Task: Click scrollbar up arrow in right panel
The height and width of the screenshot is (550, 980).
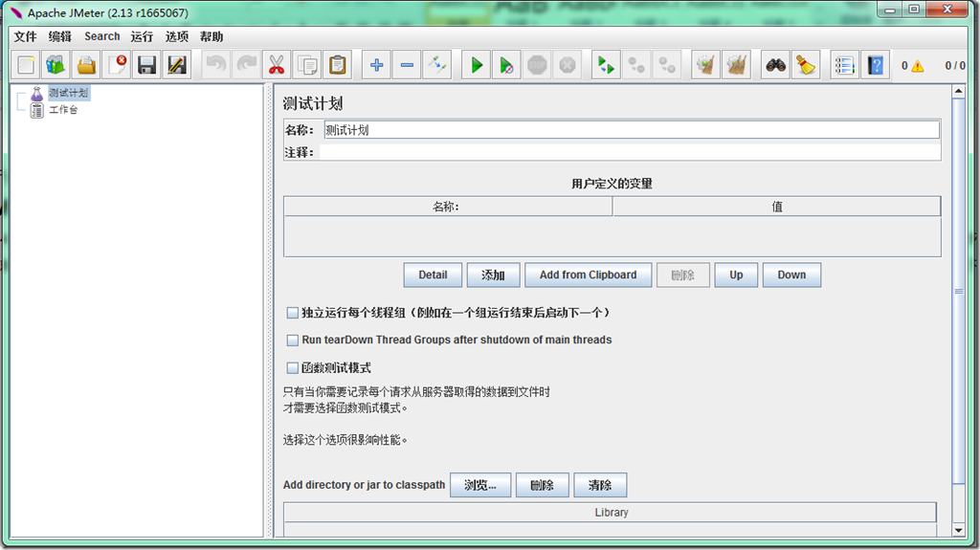Action: 958,91
